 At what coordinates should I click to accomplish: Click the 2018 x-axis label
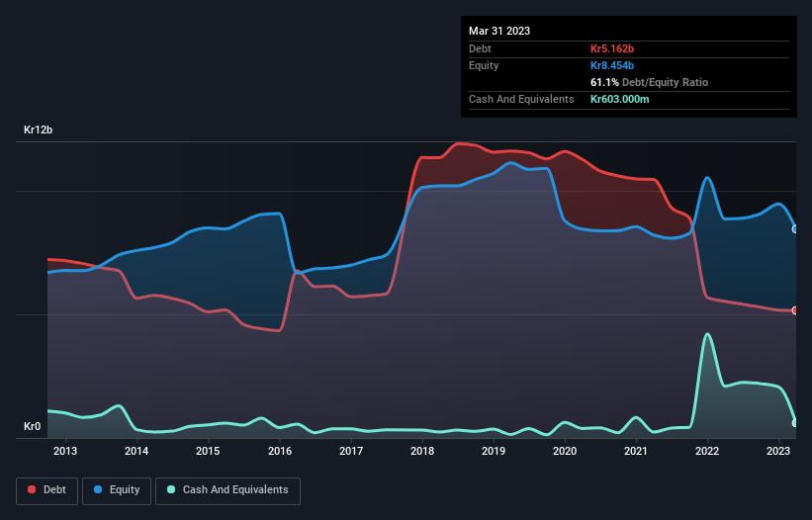click(422, 451)
